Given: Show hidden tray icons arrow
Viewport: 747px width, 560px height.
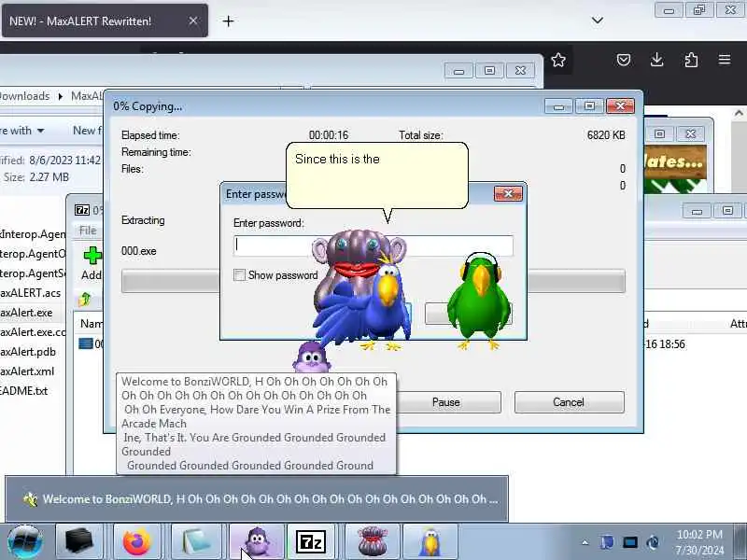Looking at the screenshot, I should click(x=585, y=542).
